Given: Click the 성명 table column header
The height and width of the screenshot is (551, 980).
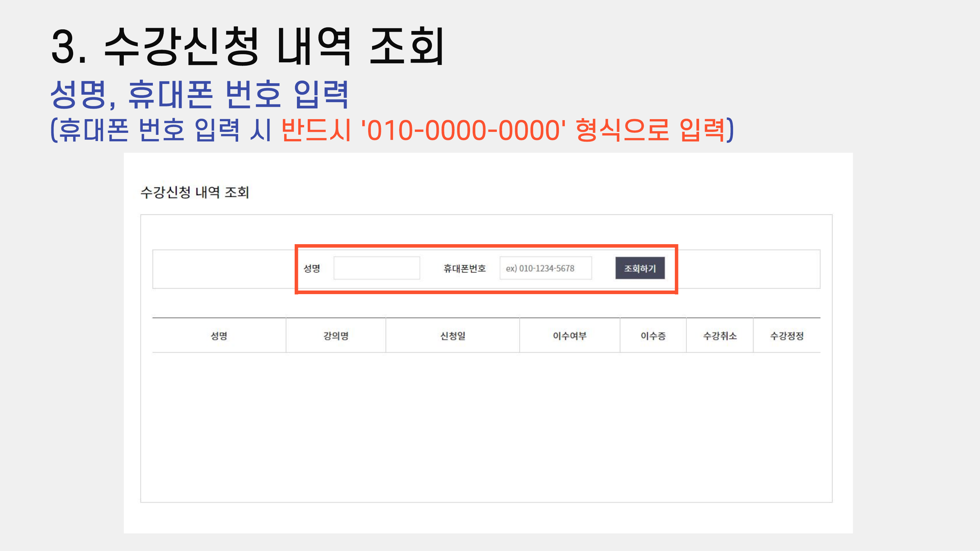Looking at the screenshot, I should [x=219, y=336].
